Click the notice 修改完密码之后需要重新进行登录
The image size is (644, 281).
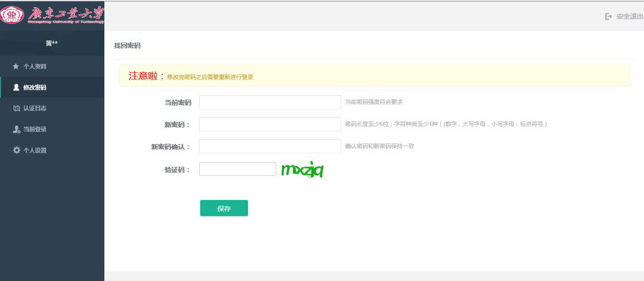pyautogui.click(x=210, y=77)
